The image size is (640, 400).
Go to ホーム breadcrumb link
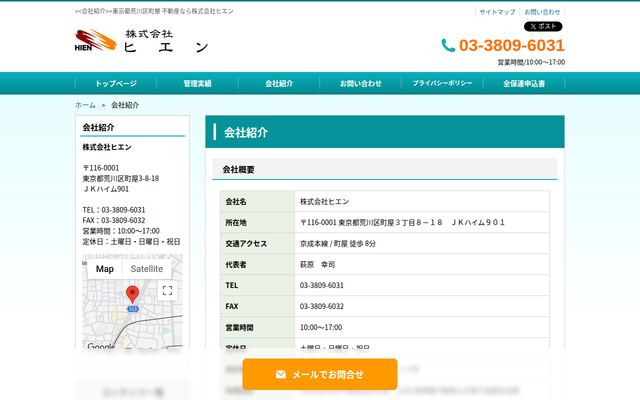85,105
